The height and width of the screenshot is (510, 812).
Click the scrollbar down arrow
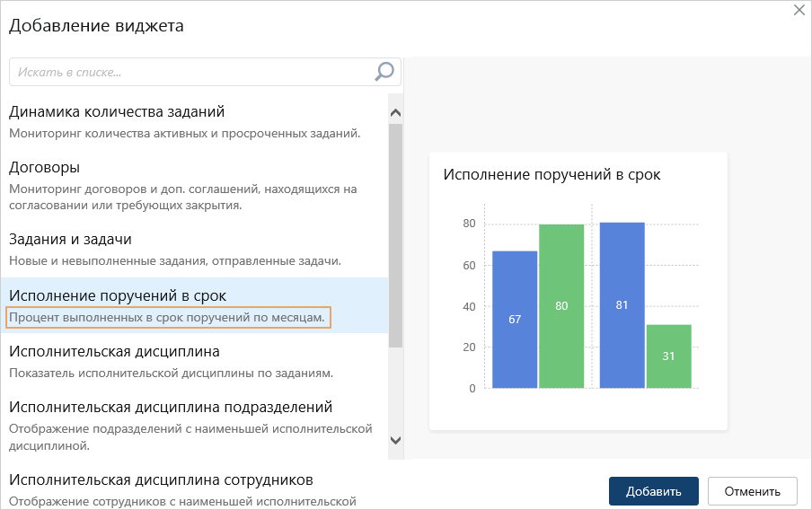point(395,440)
